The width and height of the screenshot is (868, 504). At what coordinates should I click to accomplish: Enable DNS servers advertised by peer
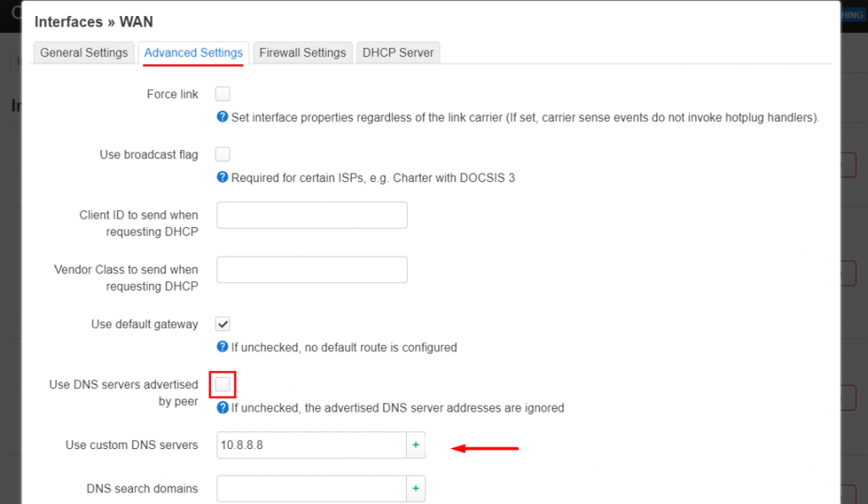(x=222, y=384)
